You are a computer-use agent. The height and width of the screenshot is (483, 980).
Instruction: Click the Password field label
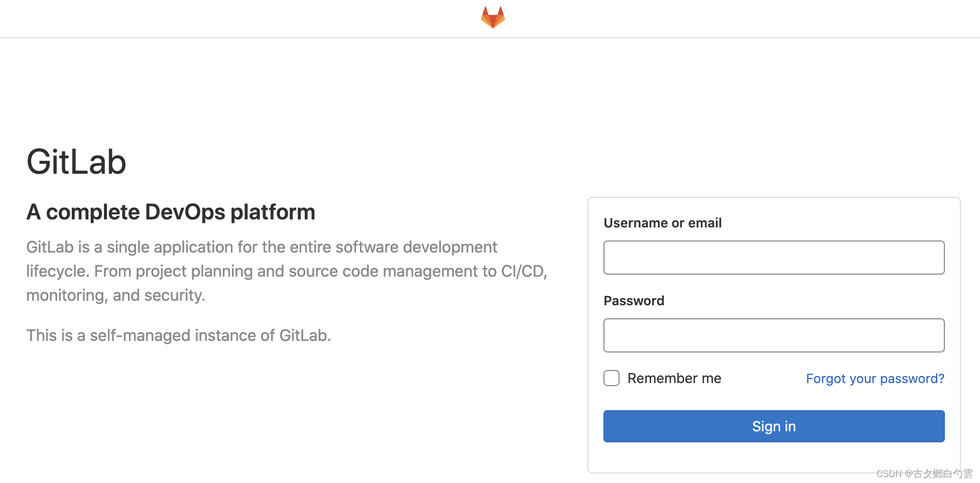[634, 301]
